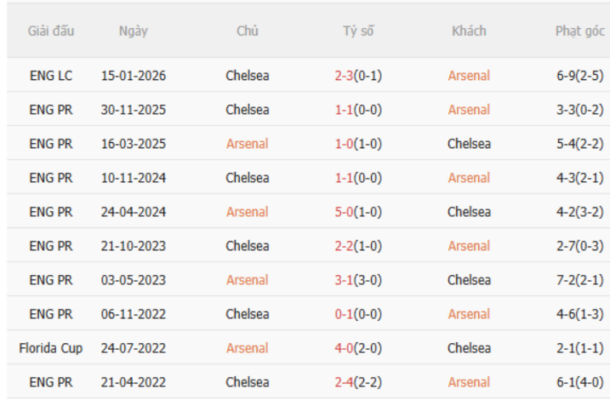Screen dimensions: 610x400
Task: Click the date 30-11-2025
Action: [x=133, y=109]
